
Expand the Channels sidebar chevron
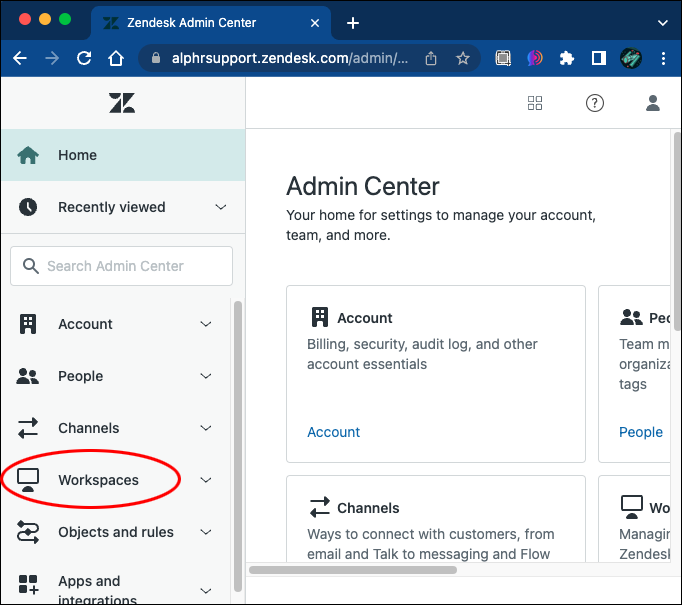pyautogui.click(x=206, y=428)
